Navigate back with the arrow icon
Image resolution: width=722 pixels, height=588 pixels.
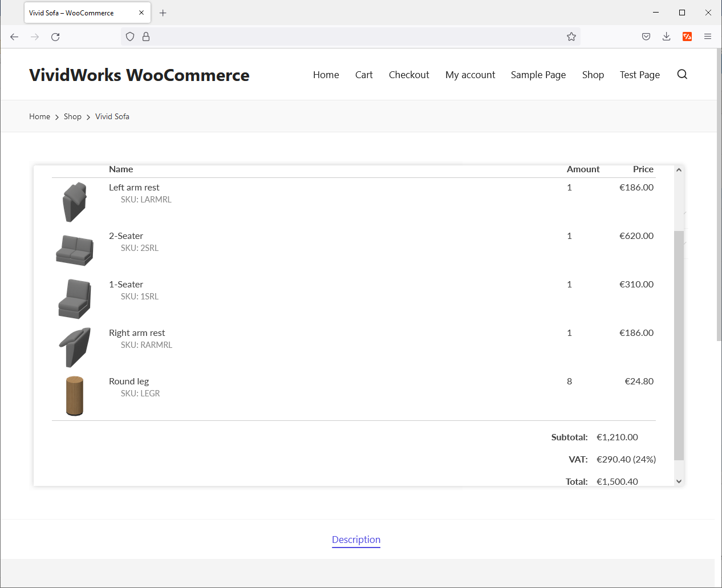pyautogui.click(x=14, y=37)
